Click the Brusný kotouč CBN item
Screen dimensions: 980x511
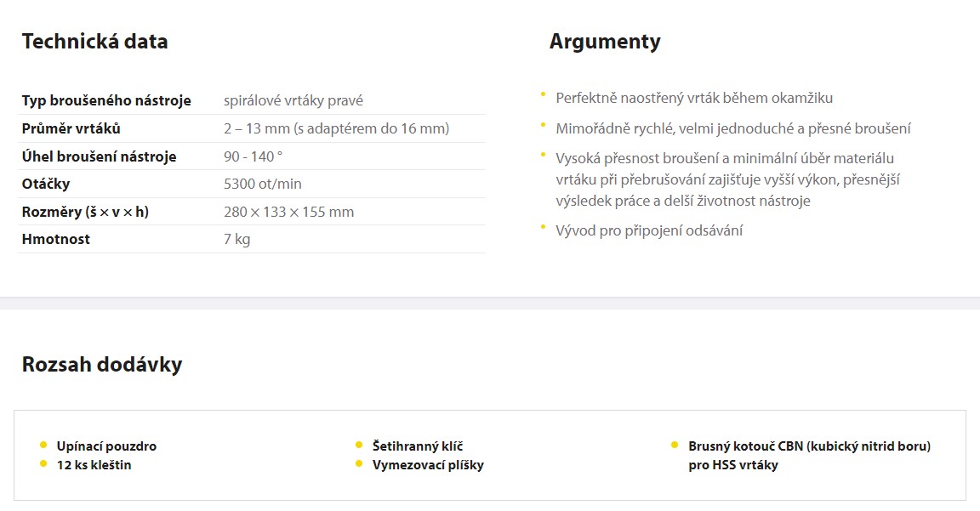809,456
